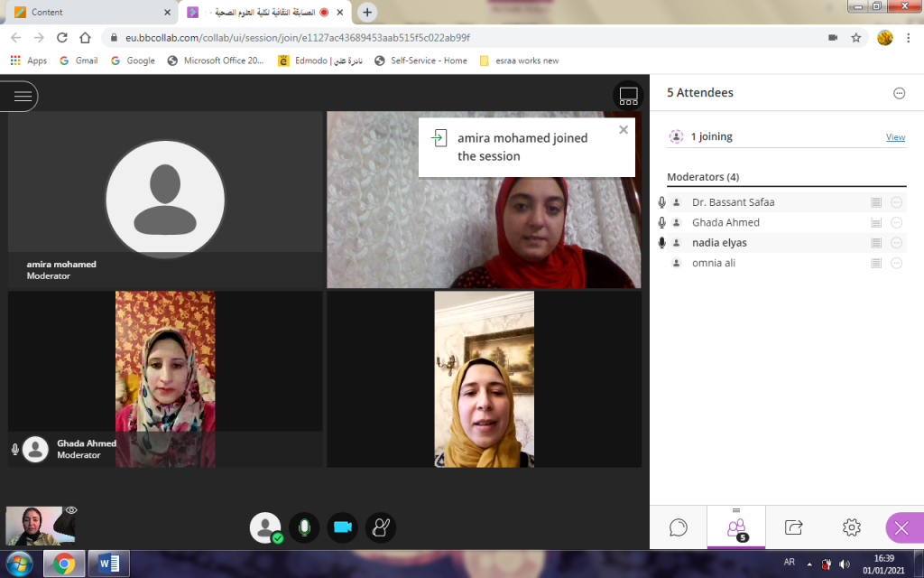
Task: Toggle the share video camera button
Action: pos(342,527)
